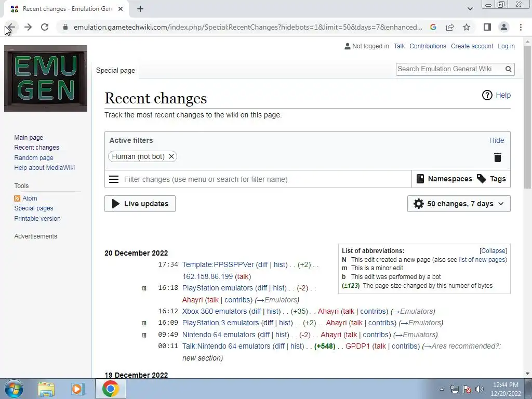Open the Tags filter
The width and height of the screenshot is (532, 399).
(x=491, y=179)
